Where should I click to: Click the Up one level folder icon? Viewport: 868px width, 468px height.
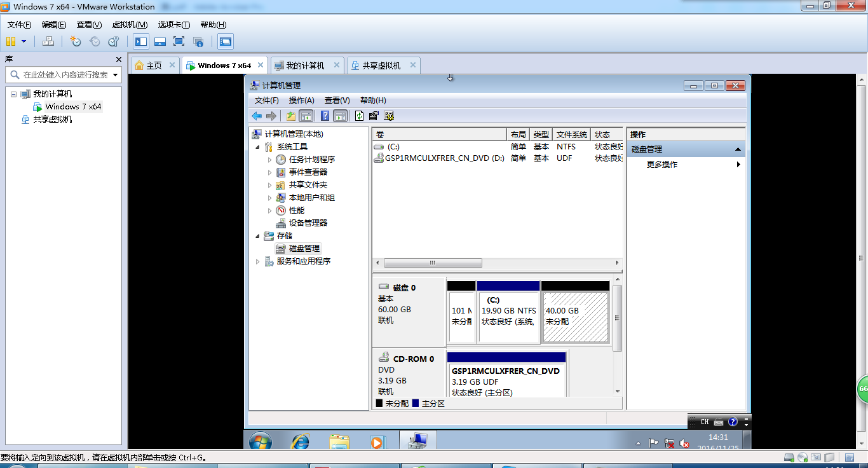pyautogui.click(x=291, y=116)
